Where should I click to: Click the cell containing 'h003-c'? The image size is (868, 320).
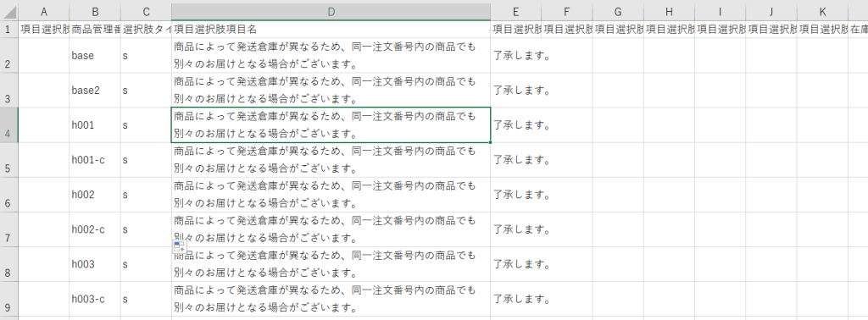click(95, 299)
